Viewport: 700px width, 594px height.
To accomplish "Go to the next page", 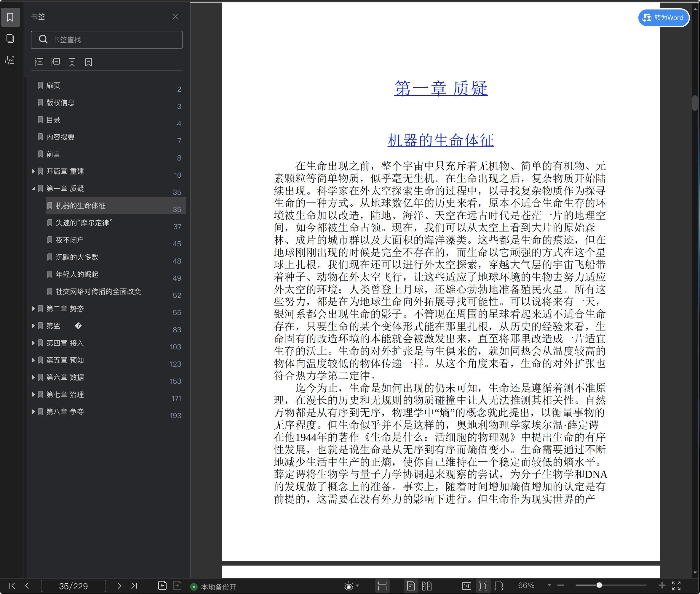I will (119, 586).
